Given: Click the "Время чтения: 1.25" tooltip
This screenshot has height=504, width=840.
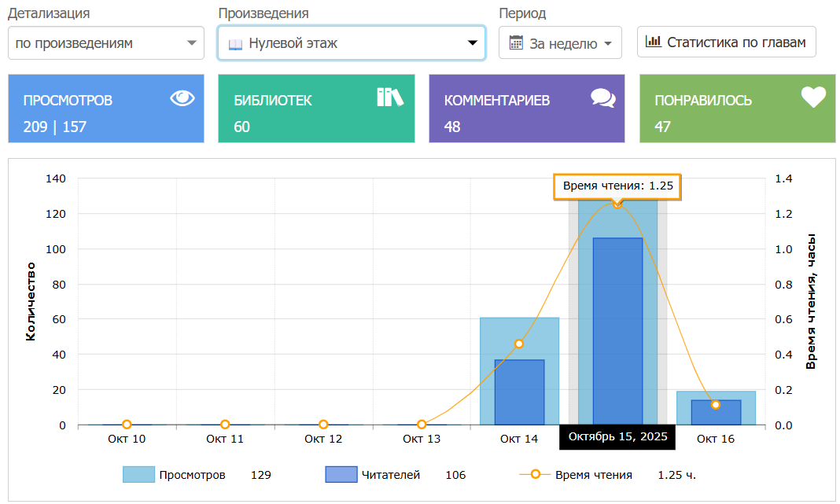Looking at the screenshot, I should [617, 186].
